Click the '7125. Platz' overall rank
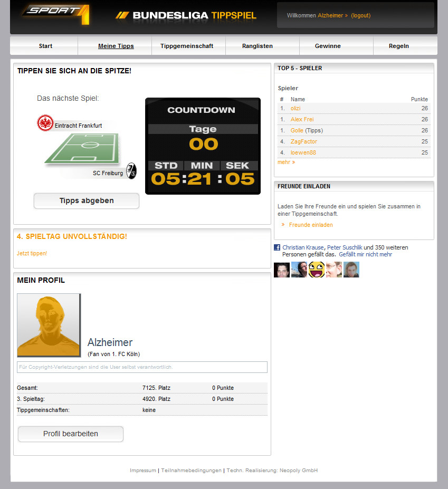This screenshot has height=489, width=448. pos(156,388)
